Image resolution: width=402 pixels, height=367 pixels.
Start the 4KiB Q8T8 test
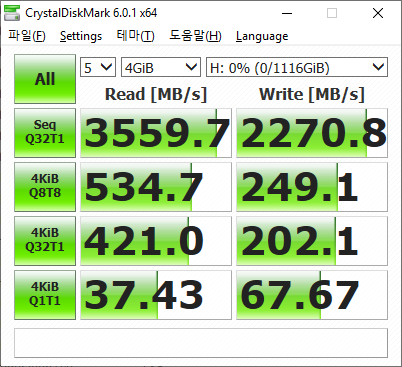coord(45,187)
